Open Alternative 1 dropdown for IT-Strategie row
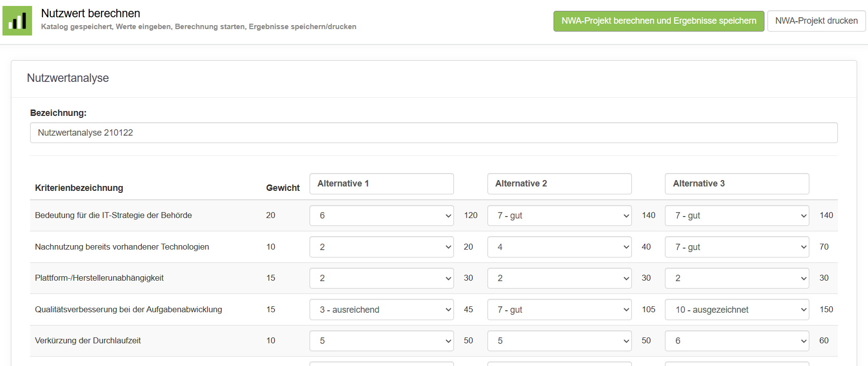Viewport: 868px width, 366px height. tap(381, 216)
